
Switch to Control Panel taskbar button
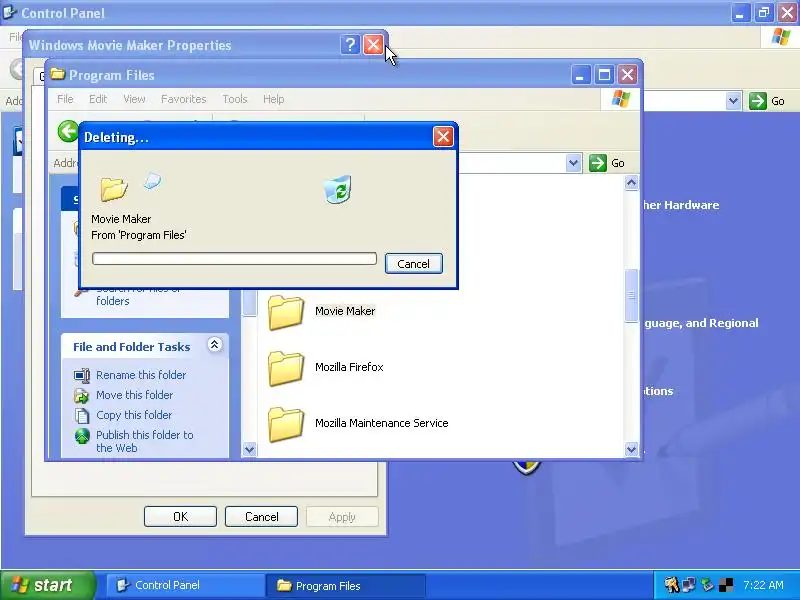pyautogui.click(x=184, y=585)
